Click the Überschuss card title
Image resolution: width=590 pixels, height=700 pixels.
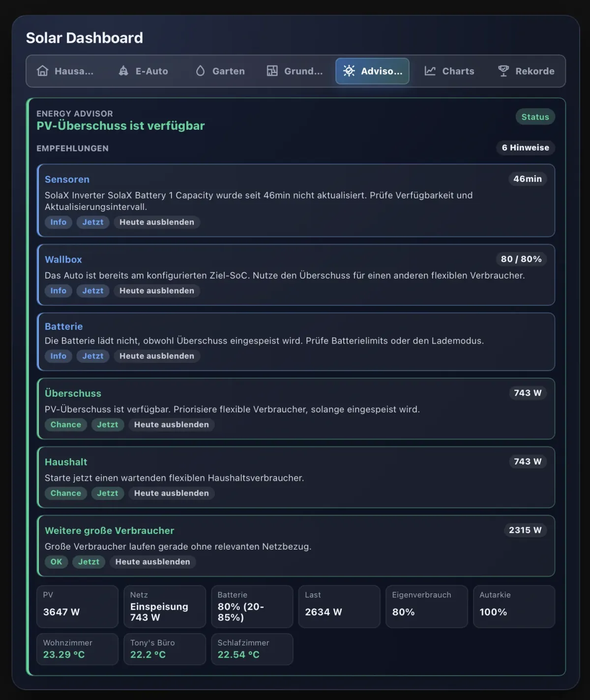pos(73,393)
